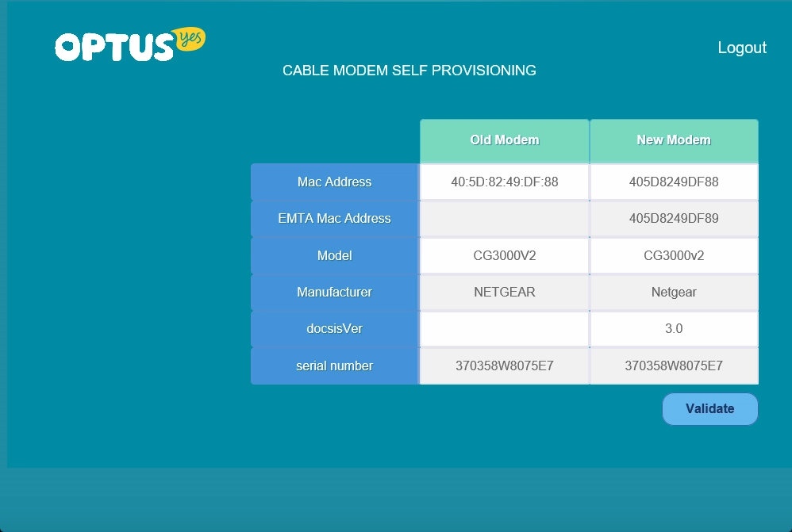This screenshot has width=792, height=532.
Task: Click the docsisVer row label
Action: click(x=334, y=328)
